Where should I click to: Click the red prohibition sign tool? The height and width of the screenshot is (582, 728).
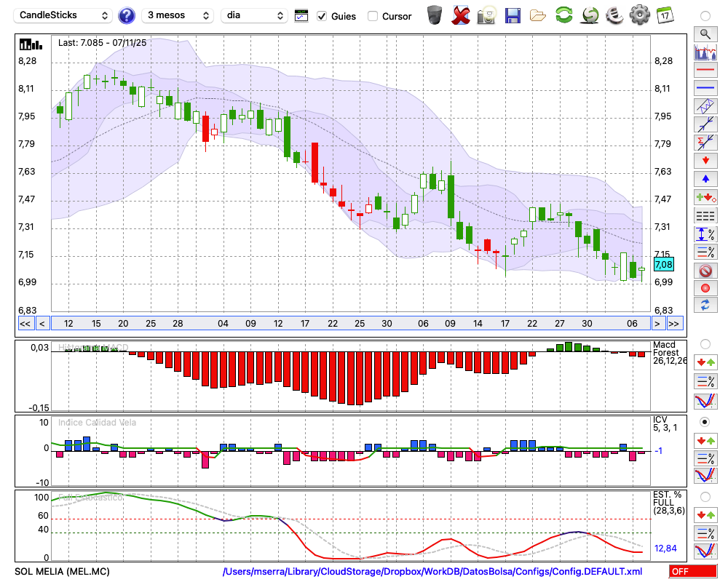pos(705,271)
